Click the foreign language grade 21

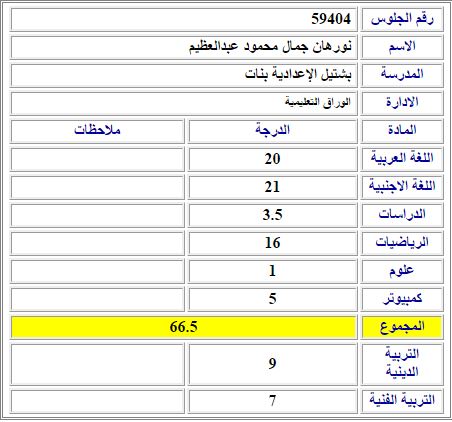[x=273, y=187]
